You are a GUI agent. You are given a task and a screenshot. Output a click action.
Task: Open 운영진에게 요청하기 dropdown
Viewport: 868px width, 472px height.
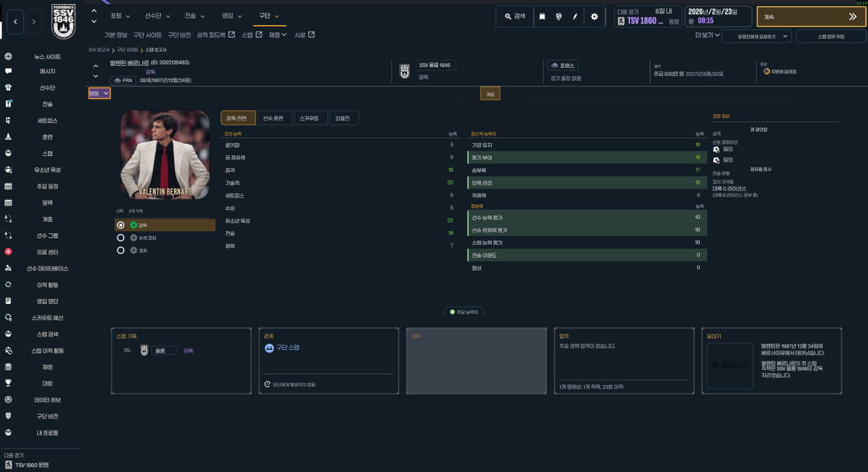click(x=757, y=36)
